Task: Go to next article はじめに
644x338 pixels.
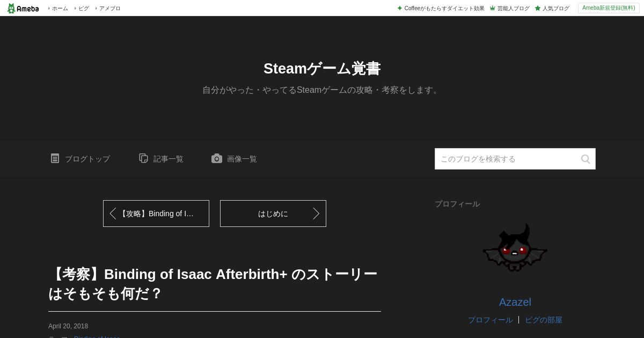Action: point(273,214)
